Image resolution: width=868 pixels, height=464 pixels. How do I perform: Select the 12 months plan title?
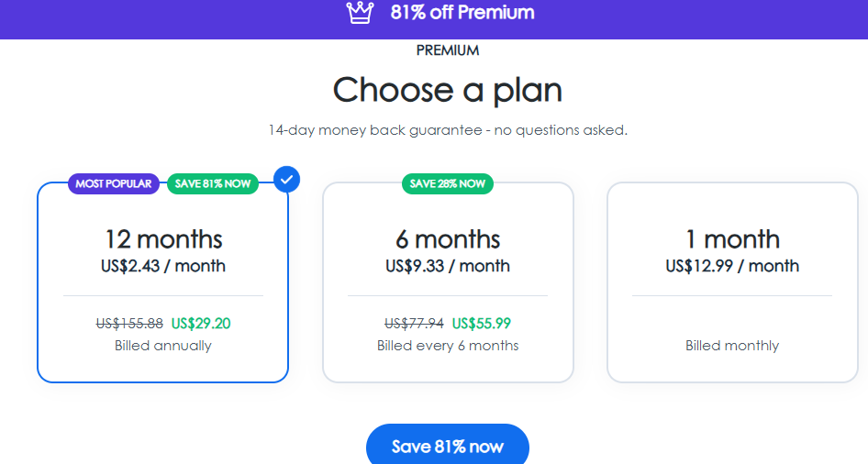pyautogui.click(x=163, y=239)
